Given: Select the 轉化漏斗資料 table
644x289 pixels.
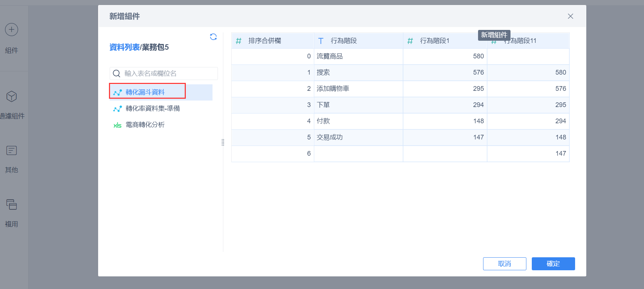Looking at the screenshot, I should click(161, 92).
